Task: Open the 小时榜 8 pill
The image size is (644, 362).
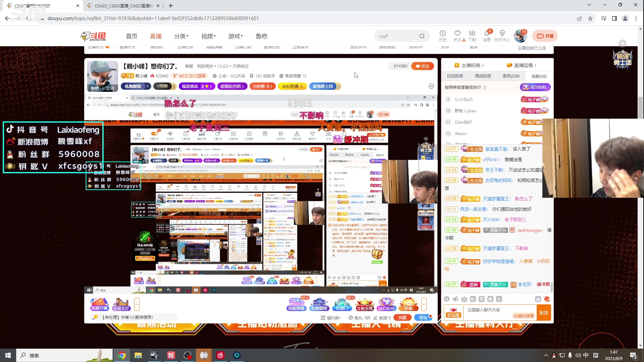Action: (x=263, y=86)
